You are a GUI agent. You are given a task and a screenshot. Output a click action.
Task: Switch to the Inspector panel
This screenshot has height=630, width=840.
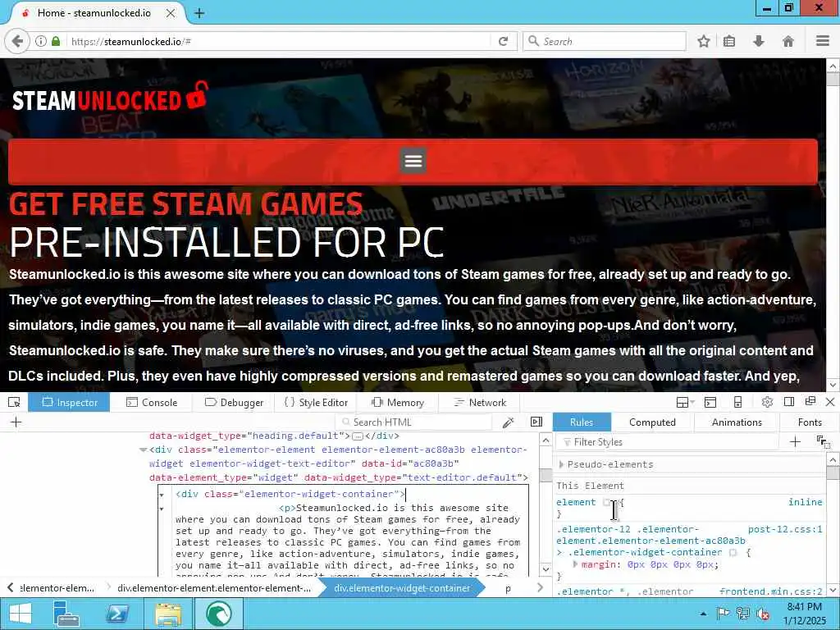69,402
